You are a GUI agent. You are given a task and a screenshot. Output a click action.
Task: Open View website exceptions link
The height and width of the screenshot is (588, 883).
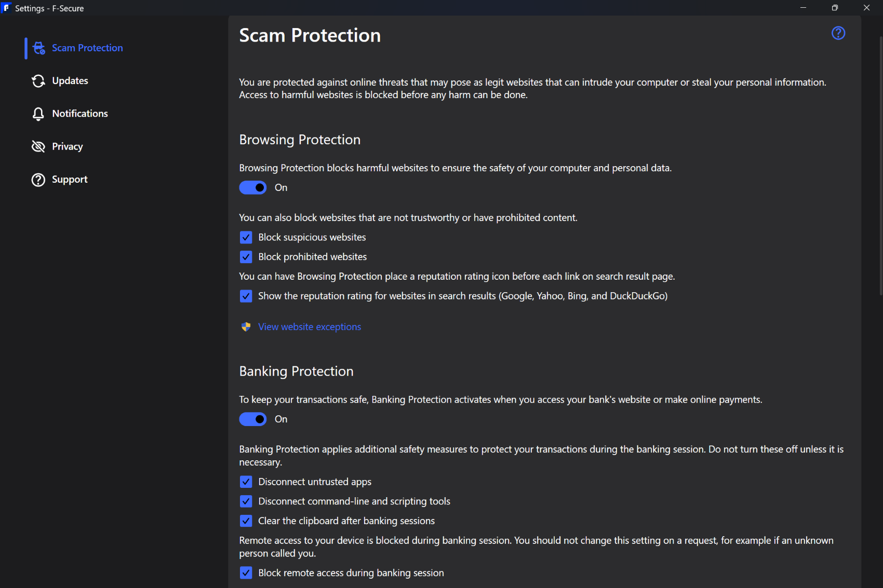click(x=310, y=327)
